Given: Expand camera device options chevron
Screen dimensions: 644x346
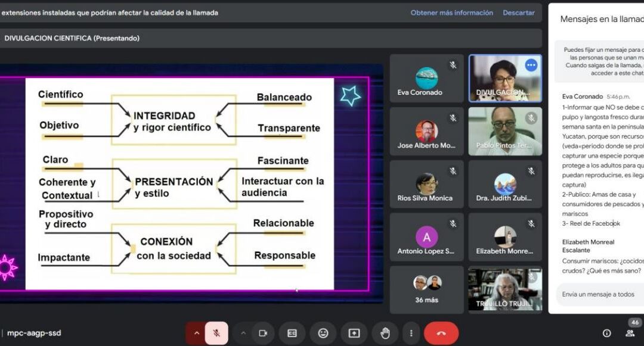Looking at the screenshot, I should coord(243,333).
